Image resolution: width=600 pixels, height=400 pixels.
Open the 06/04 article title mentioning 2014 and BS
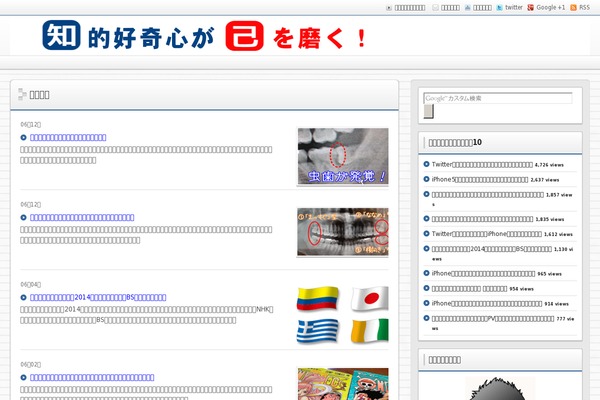click(x=98, y=297)
